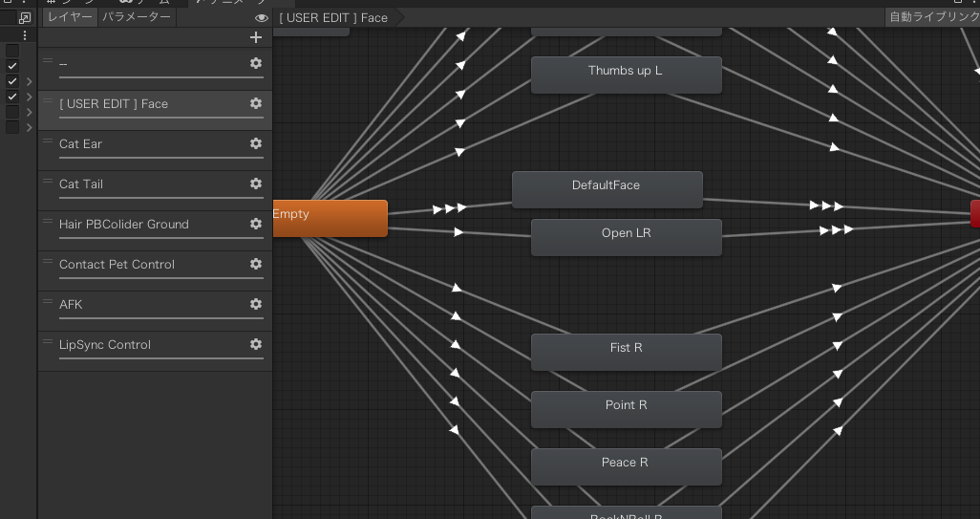Select the Hair PBColider Ground layer name

tap(124, 224)
